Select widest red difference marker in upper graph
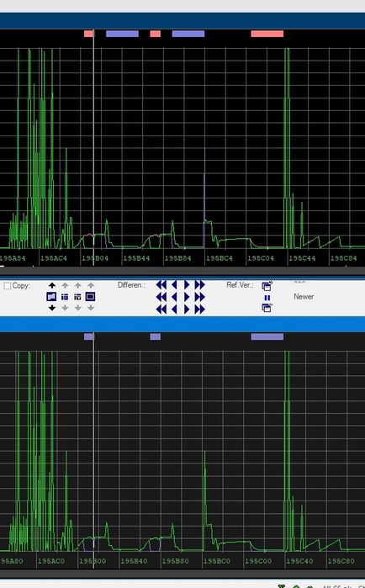Viewport: 365px width, 588px height. (x=267, y=34)
